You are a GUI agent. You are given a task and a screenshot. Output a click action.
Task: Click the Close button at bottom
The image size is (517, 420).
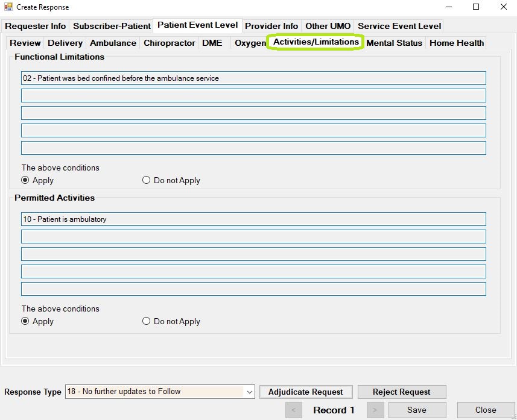click(x=486, y=410)
